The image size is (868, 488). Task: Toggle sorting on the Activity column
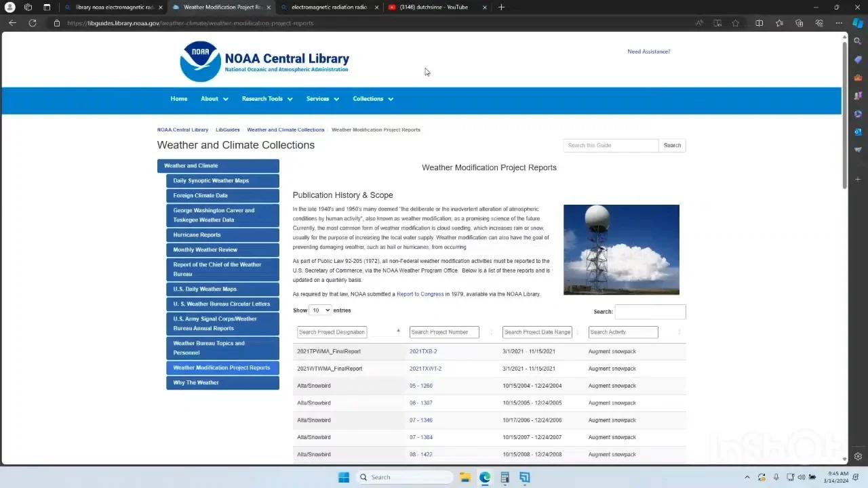point(679,332)
